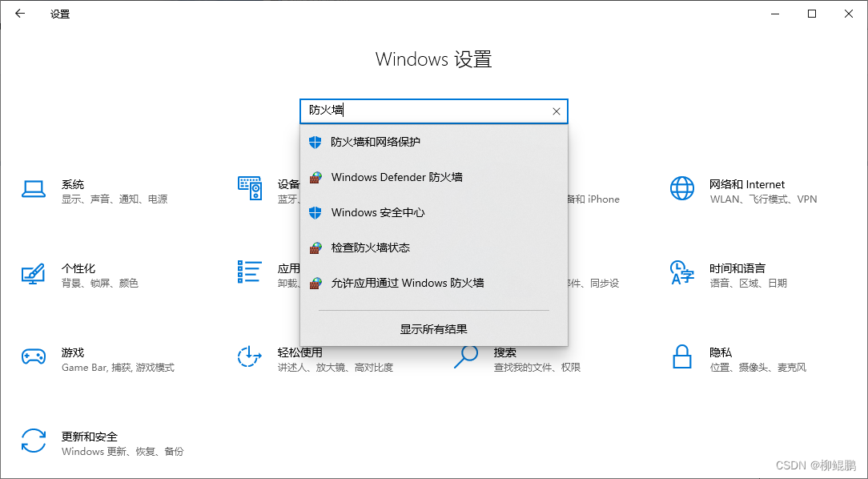Choose Windows 安全中心 from search results
The width and height of the screenshot is (868, 479).
pos(378,212)
